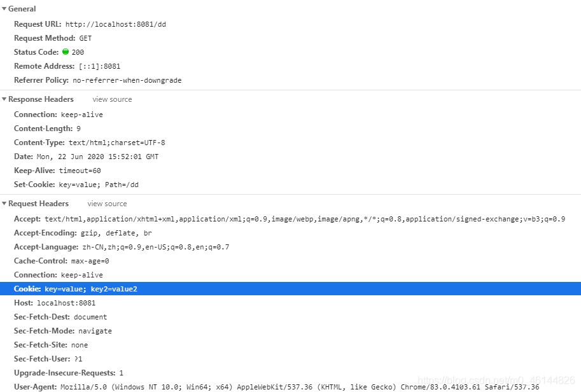This screenshot has height=392, width=581.
Task: Select Accept-Encoding gzip, deflate, br row
Action: click(x=290, y=233)
